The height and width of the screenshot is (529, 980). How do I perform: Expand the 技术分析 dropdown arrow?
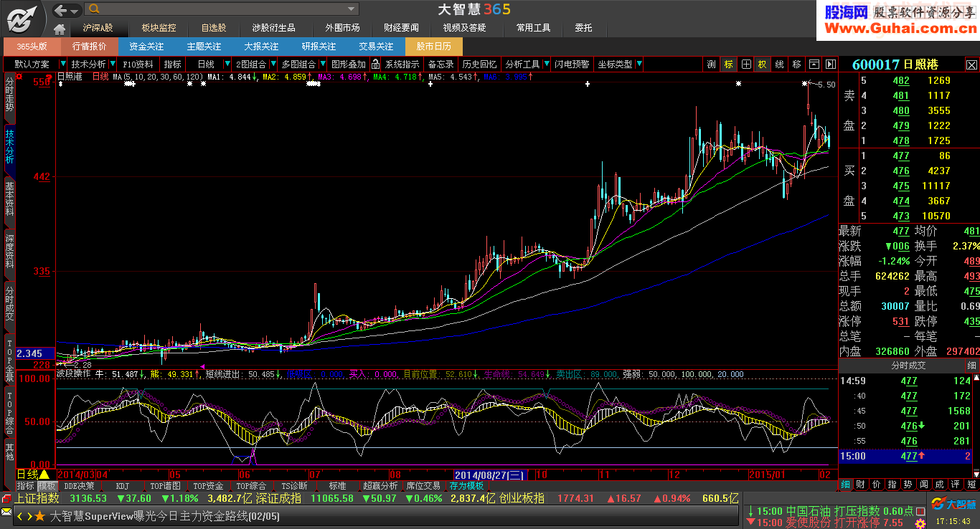pyautogui.click(x=113, y=64)
